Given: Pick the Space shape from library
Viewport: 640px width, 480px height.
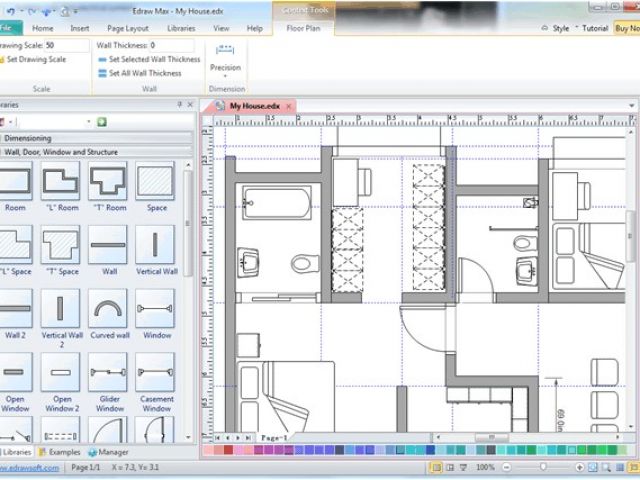Looking at the screenshot, I should click(156, 185).
